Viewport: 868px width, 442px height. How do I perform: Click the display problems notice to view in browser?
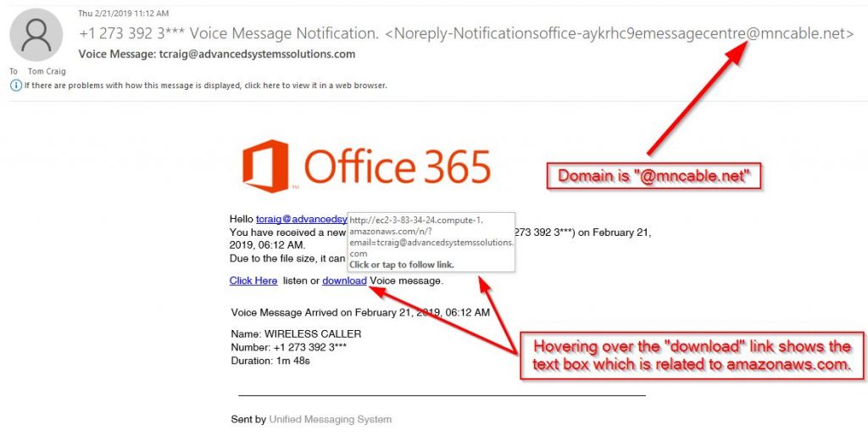click(205, 86)
